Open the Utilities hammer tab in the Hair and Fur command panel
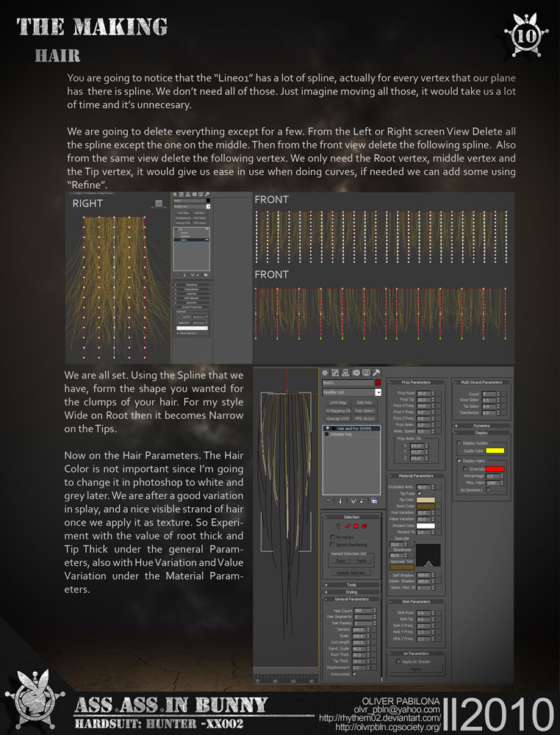 click(x=376, y=373)
